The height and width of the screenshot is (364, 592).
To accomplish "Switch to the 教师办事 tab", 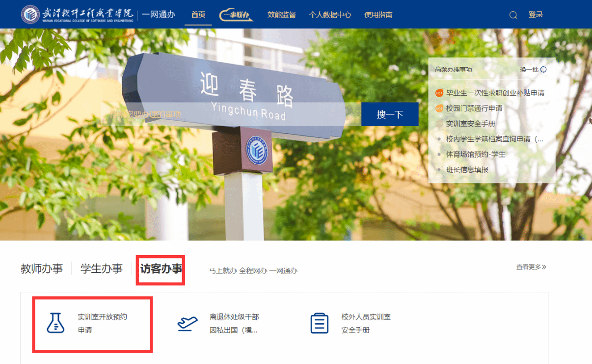I will 42,269.
